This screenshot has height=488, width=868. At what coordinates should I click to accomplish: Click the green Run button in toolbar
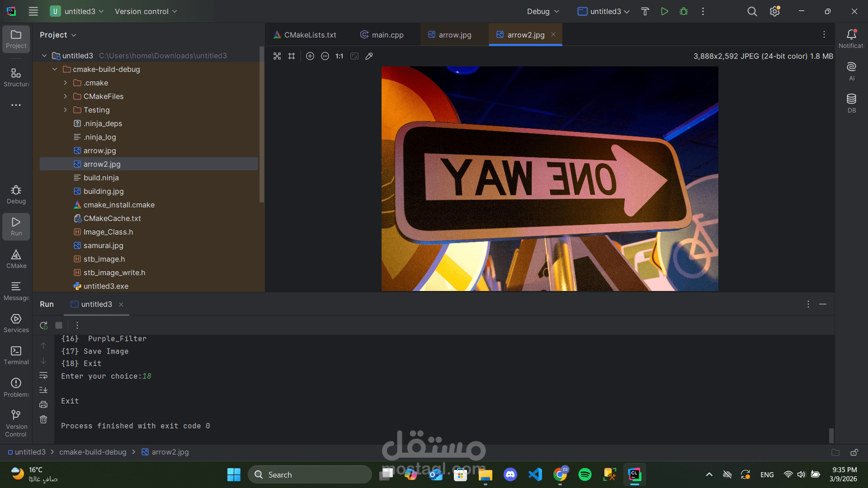click(664, 11)
